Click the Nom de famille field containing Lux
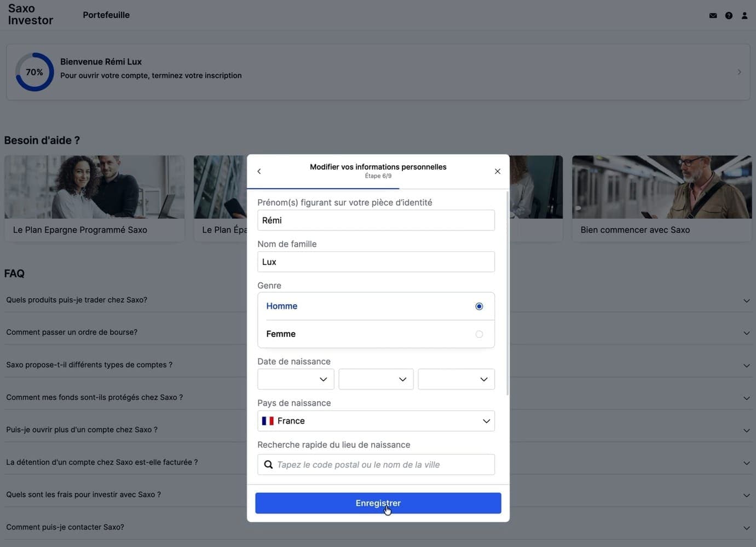This screenshot has width=756, height=547. pos(376,262)
